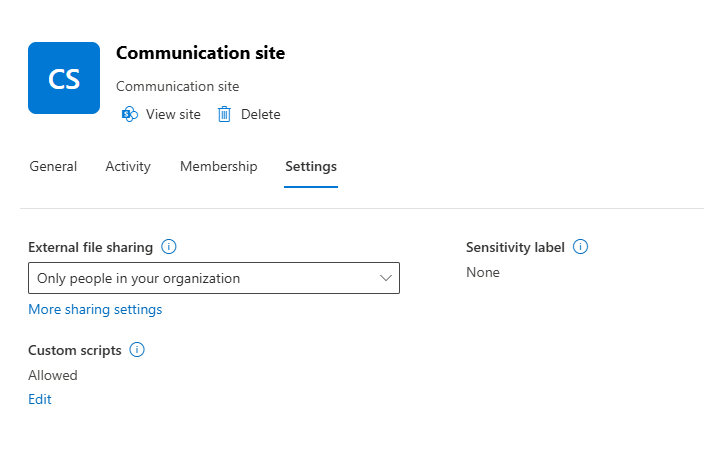704x455 pixels.
Task: Switch to the General tab
Action: [53, 167]
